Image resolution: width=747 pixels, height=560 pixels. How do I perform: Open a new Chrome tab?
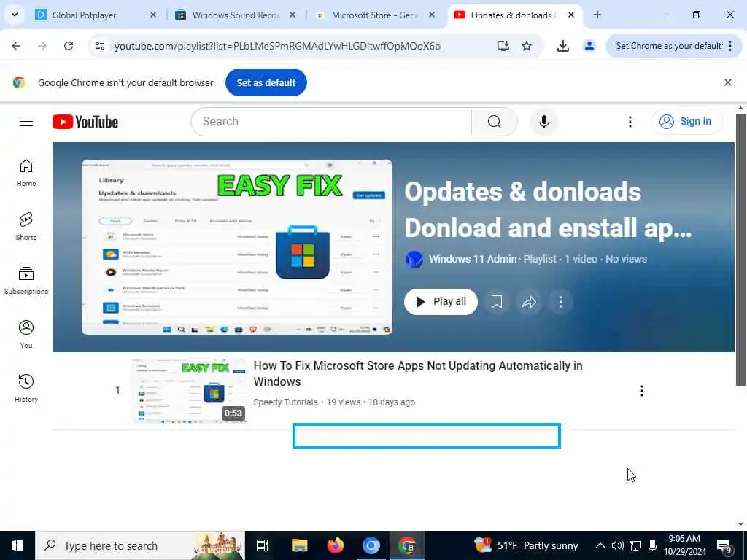pyautogui.click(x=597, y=15)
